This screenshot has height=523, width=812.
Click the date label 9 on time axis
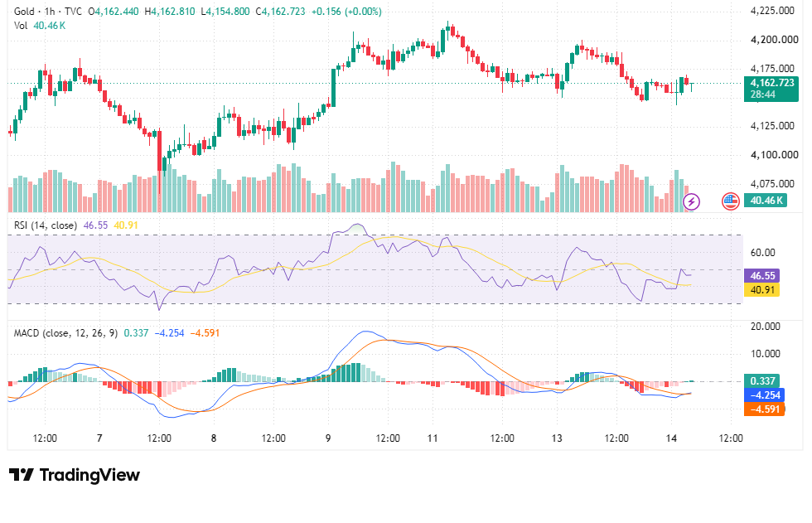tap(328, 438)
